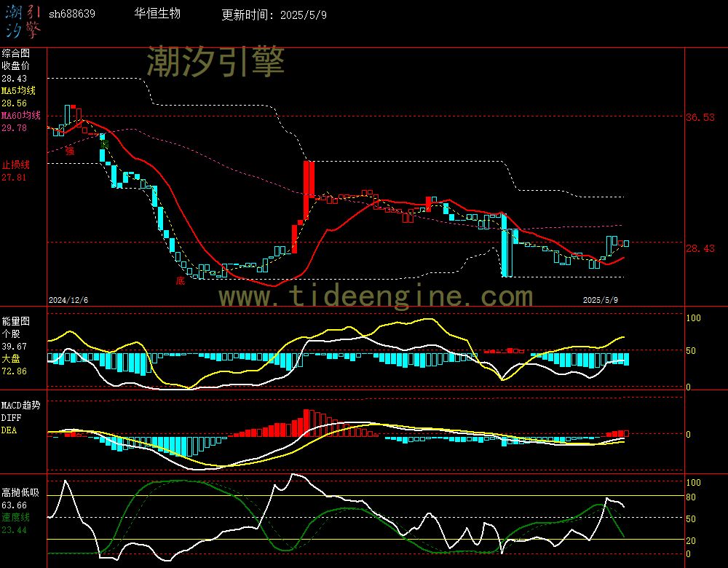The height and width of the screenshot is (568, 728).
Task: Click the 20 axis label in 高抛低吸 panel
Action: (691, 541)
